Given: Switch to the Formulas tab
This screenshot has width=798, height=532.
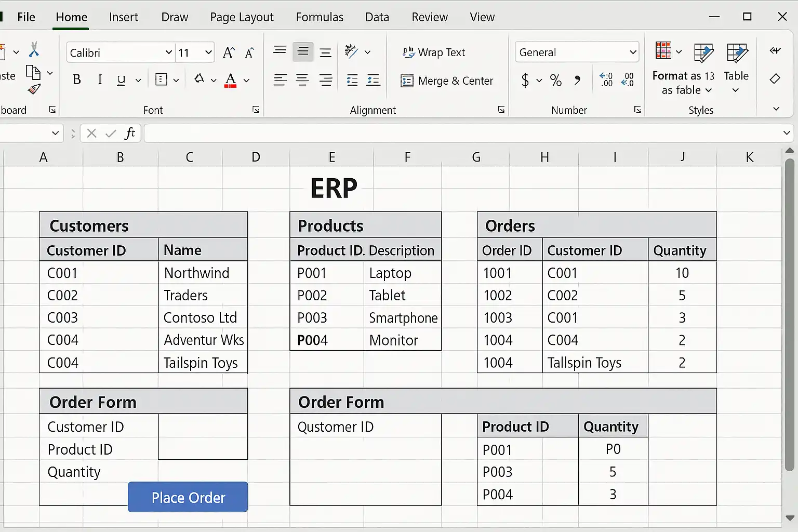Looking at the screenshot, I should [320, 17].
